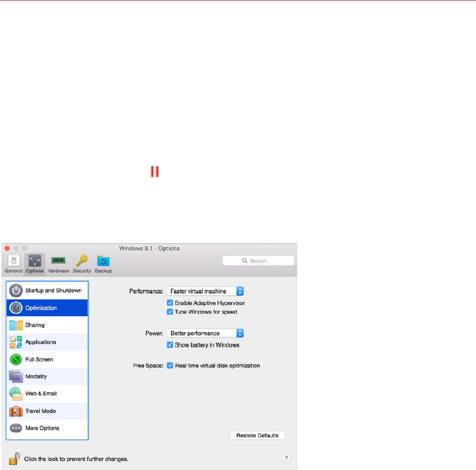476x470 pixels.
Task: Click the Startup and Shutdown power icon
Action: [x=16, y=290]
